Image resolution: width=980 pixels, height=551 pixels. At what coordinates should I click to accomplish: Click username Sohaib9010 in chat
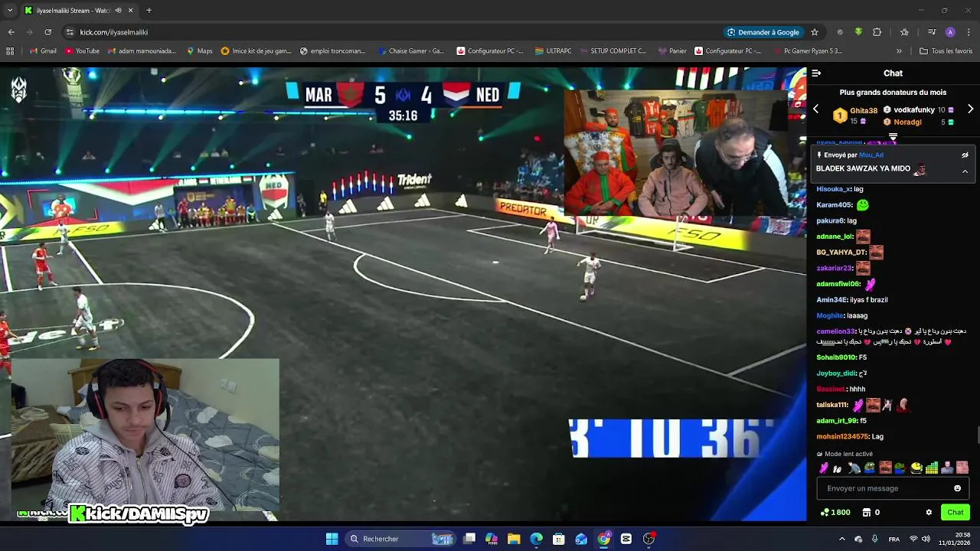click(x=836, y=357)
